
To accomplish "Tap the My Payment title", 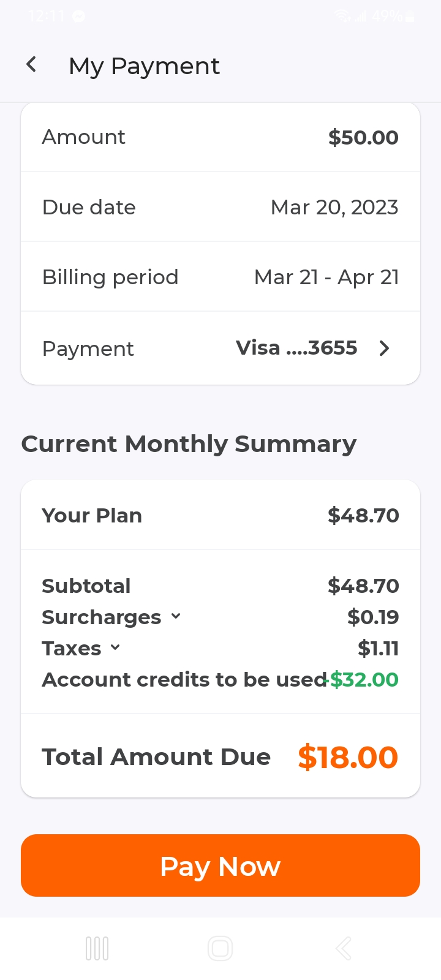I will tap(144, 66).
